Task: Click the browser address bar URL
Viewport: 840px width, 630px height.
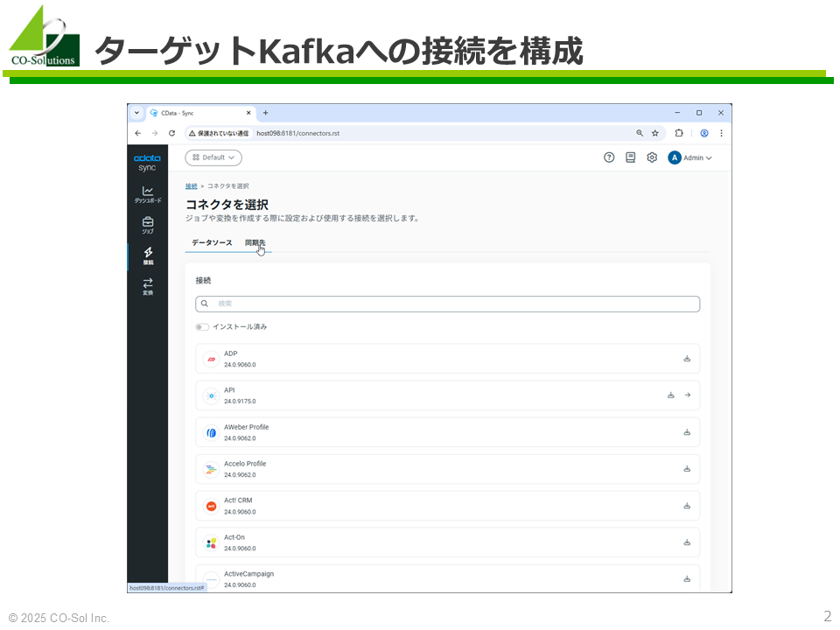Action: [x=297, y=133]
